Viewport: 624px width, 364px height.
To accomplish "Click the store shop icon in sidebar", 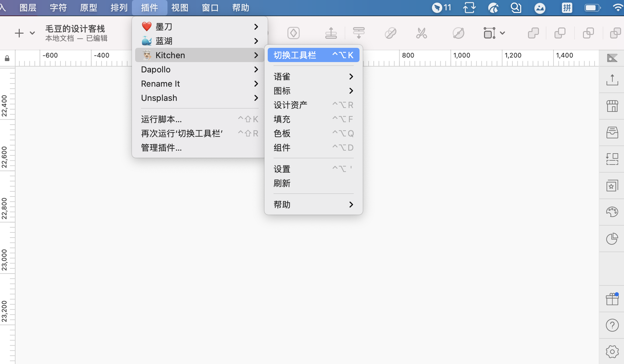I will pyautogui.click(x=612, y=106).
